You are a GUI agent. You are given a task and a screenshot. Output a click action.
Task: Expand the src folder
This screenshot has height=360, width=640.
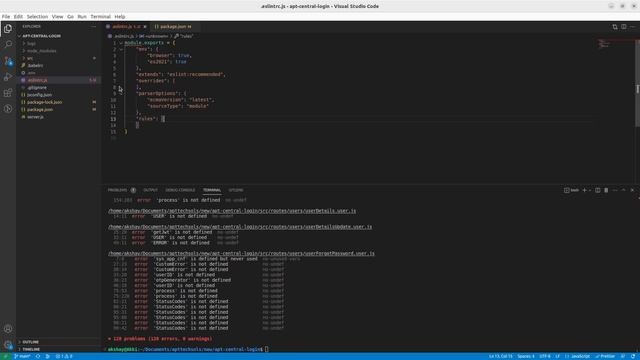point(58,58)
